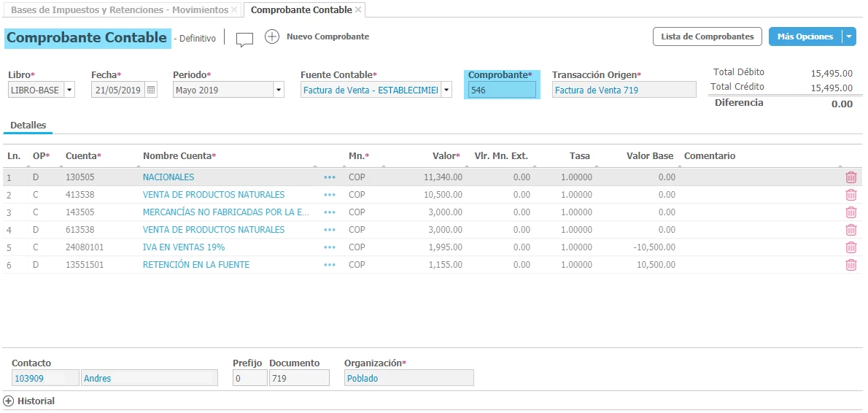
Task: Expand the Más Opciones arrow menu
Action: (x=848, y=36)
